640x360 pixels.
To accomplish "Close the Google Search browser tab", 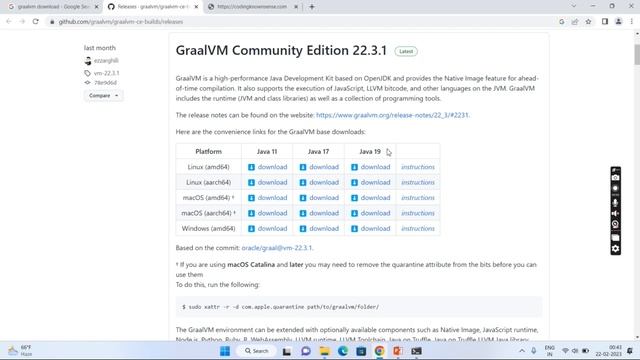I will point(96,7).
